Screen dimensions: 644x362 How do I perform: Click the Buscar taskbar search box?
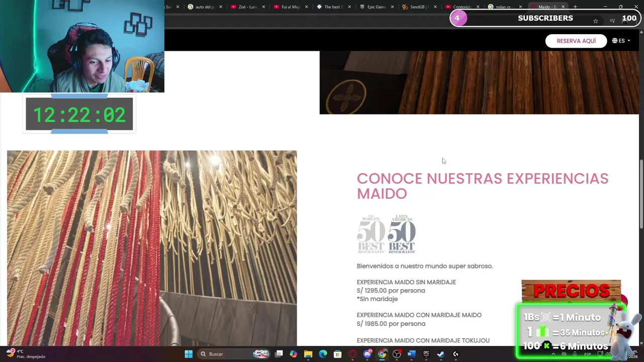coord(233,354)
